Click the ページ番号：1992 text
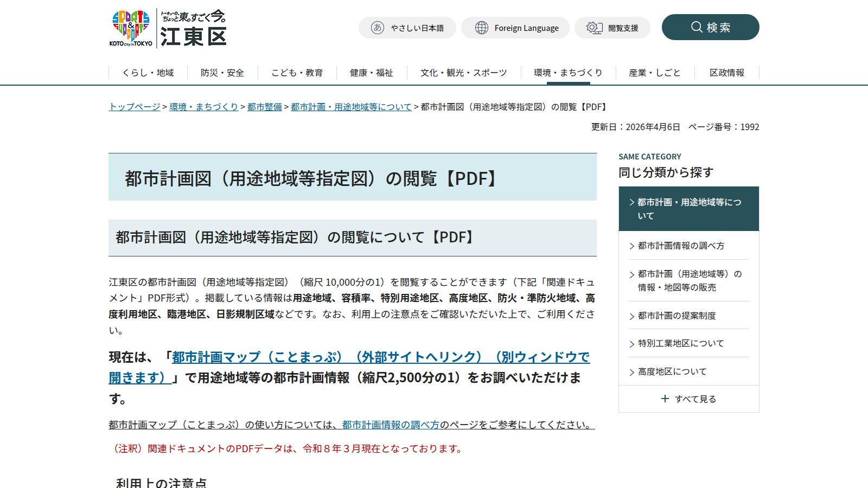Screen dimensions: 868x488 724,127
